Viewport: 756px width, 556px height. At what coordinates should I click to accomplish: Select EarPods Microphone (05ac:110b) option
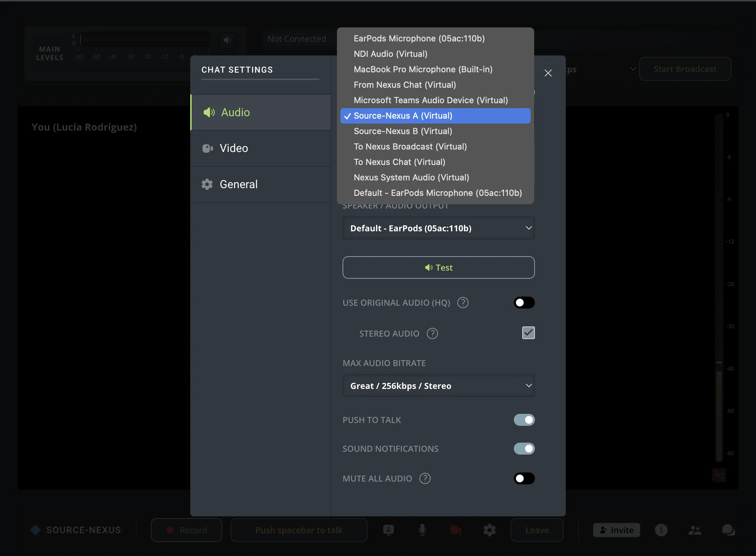435,38
